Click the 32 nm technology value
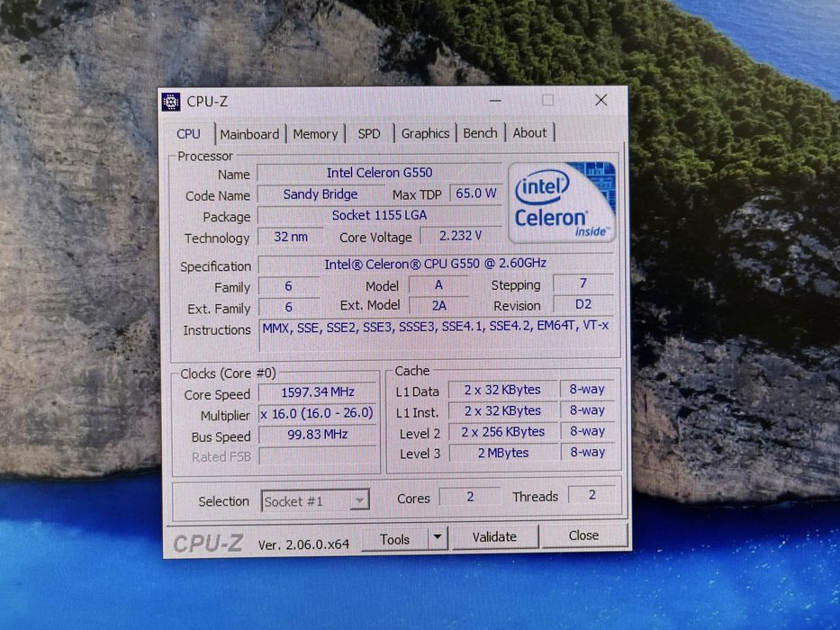Image resolution: width=840 pixels, height=630 pixels. pyautogui.click(x=291, y=236)
